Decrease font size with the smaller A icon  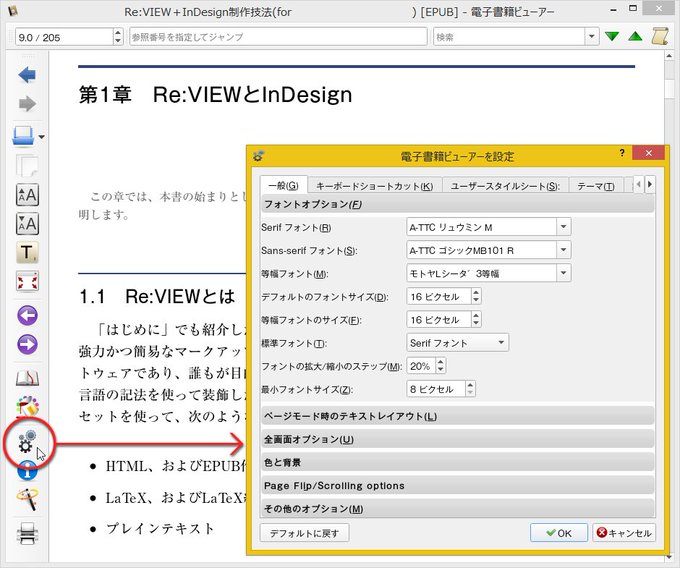coord(27,223)
